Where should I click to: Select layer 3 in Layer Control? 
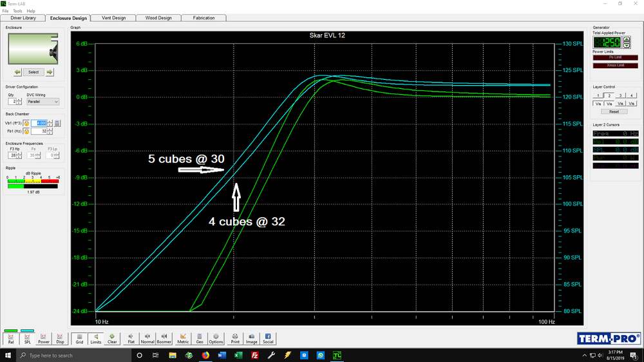coord(621,95)
